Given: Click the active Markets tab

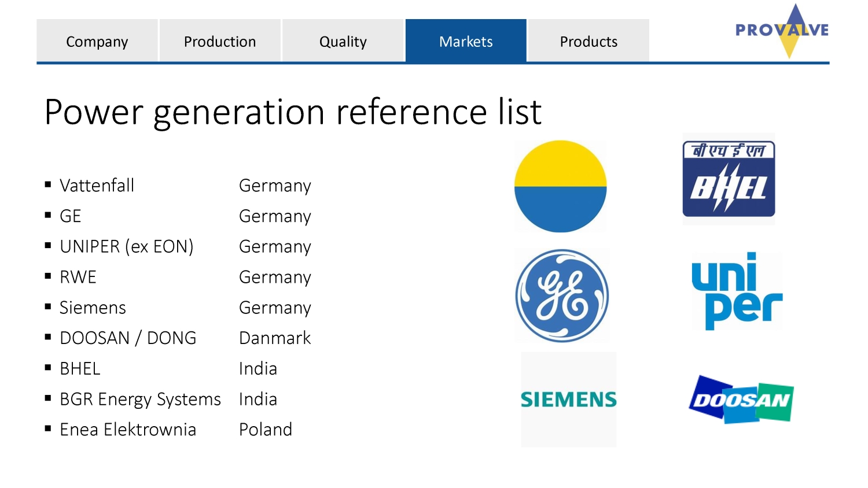Looking at the screenshot, I should point(466,41).
